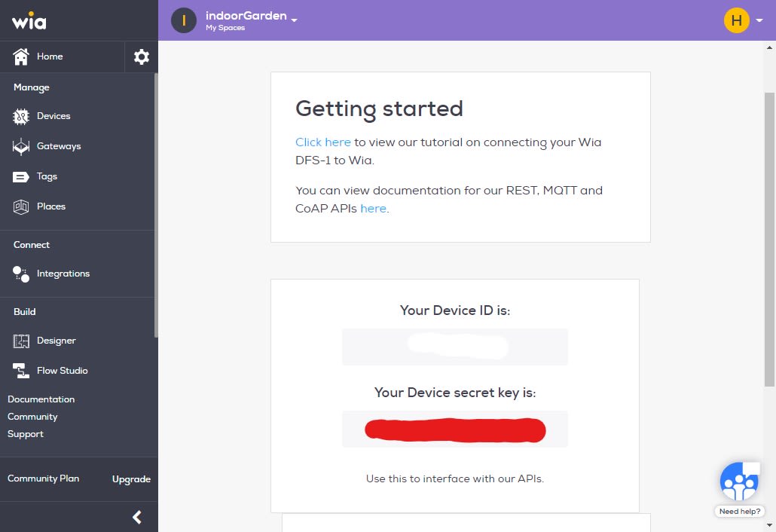Click the indoorGarden space avatar

click(x=184, y=20)
